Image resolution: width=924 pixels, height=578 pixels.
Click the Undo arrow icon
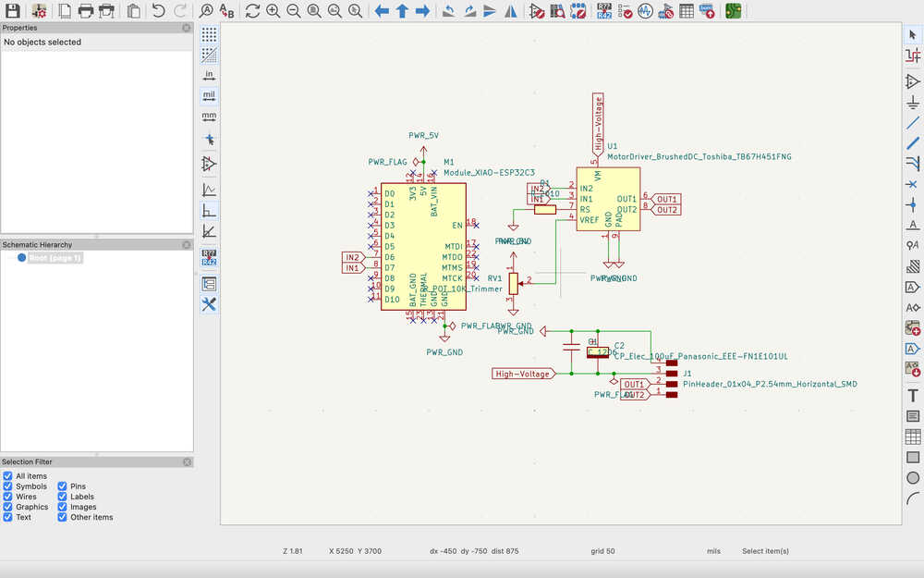[158, 11]
